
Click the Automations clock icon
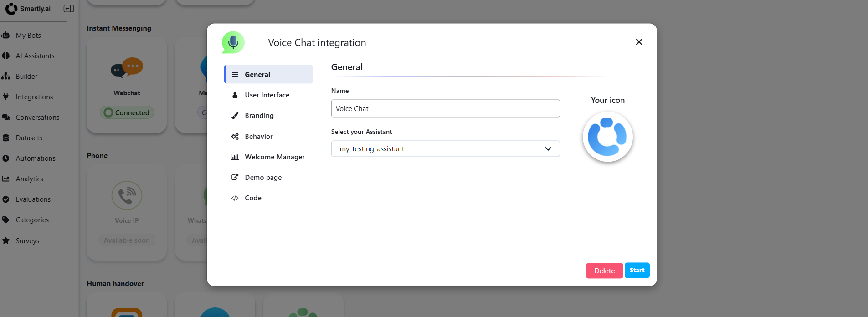tap(6, 158)
